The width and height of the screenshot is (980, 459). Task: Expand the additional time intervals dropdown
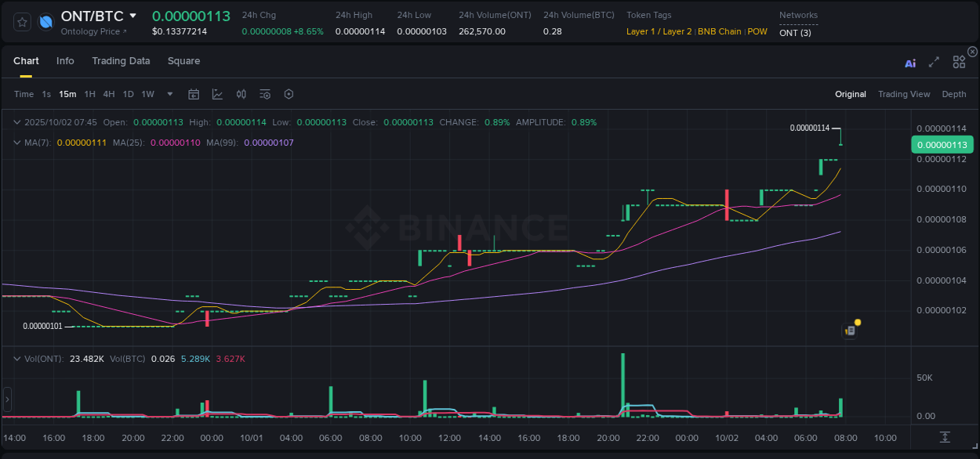170,94
